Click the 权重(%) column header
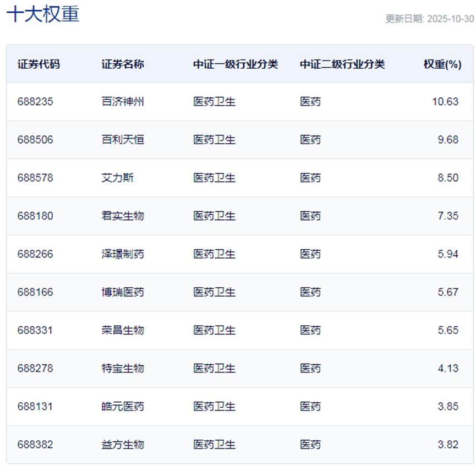 [x=442, y=64]
